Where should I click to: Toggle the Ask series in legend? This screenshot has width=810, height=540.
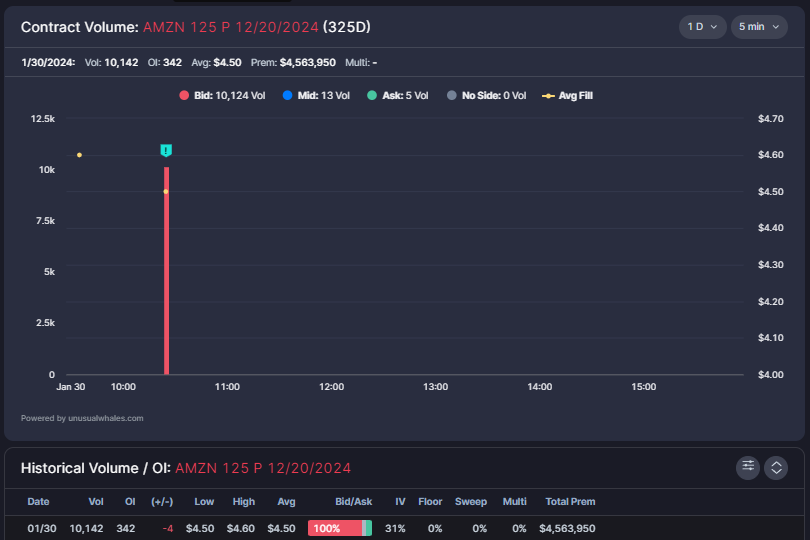click(398, 96)
